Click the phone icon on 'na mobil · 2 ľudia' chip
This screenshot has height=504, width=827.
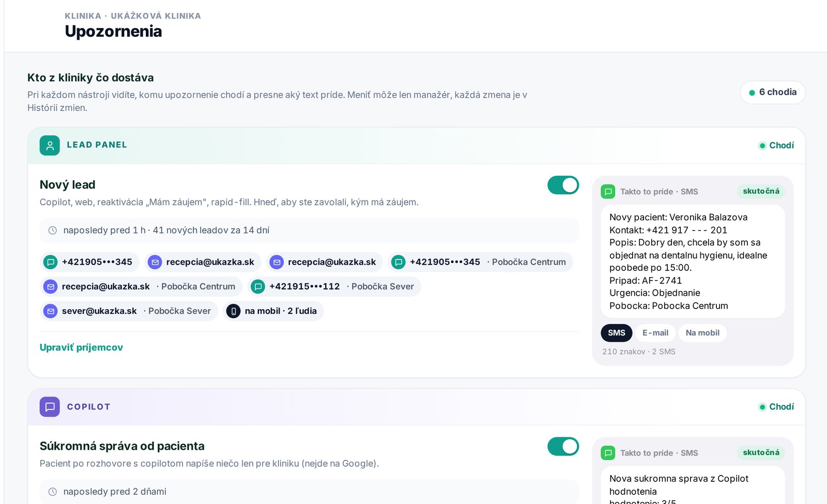pos(234,311)
